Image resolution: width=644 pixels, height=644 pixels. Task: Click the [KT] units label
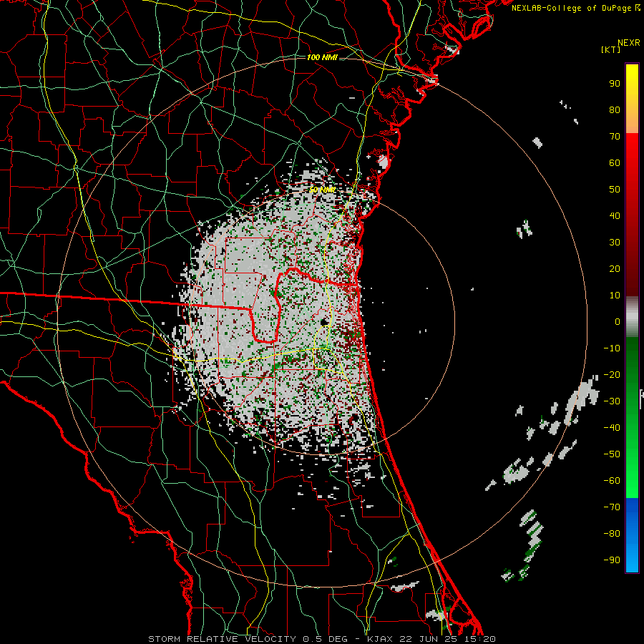610,49
